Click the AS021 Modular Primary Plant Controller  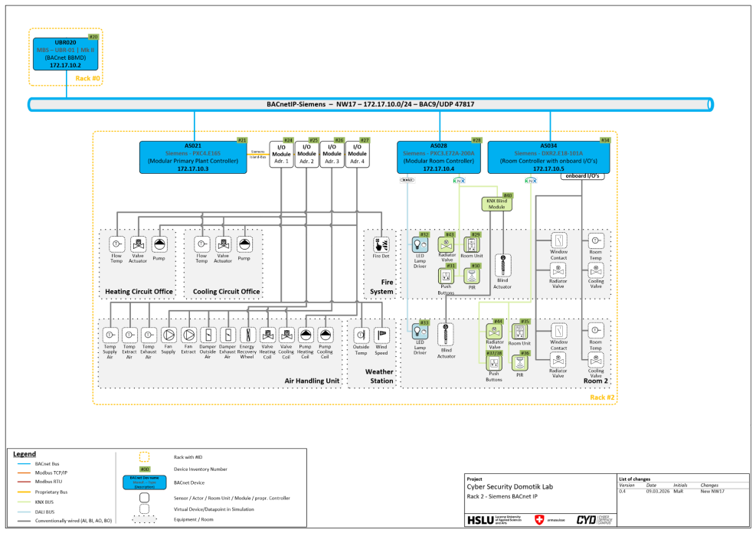point(193,157)
